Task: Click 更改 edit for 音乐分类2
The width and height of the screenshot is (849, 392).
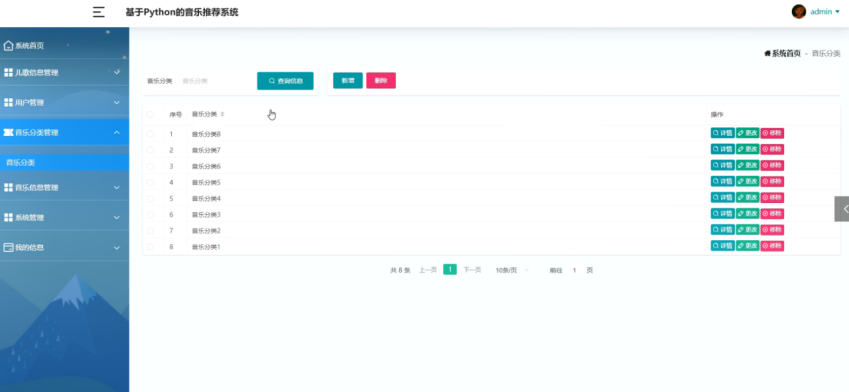Action: pos(747,230)
